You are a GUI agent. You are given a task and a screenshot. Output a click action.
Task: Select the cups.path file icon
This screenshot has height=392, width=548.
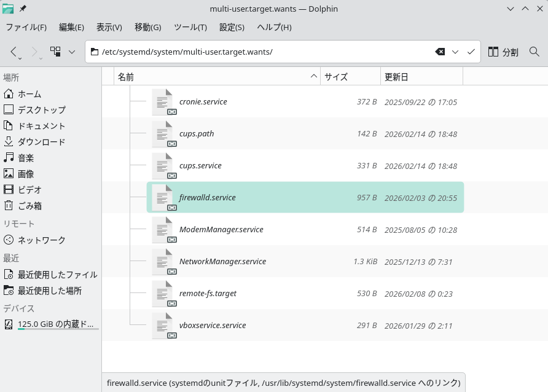163,134
